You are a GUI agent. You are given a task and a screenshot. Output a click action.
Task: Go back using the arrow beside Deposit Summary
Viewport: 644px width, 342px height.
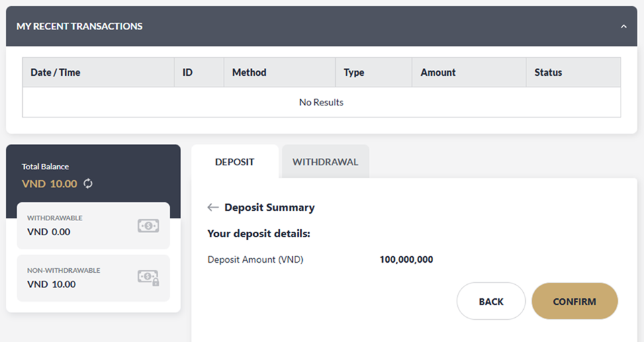[x=213, y=208]
